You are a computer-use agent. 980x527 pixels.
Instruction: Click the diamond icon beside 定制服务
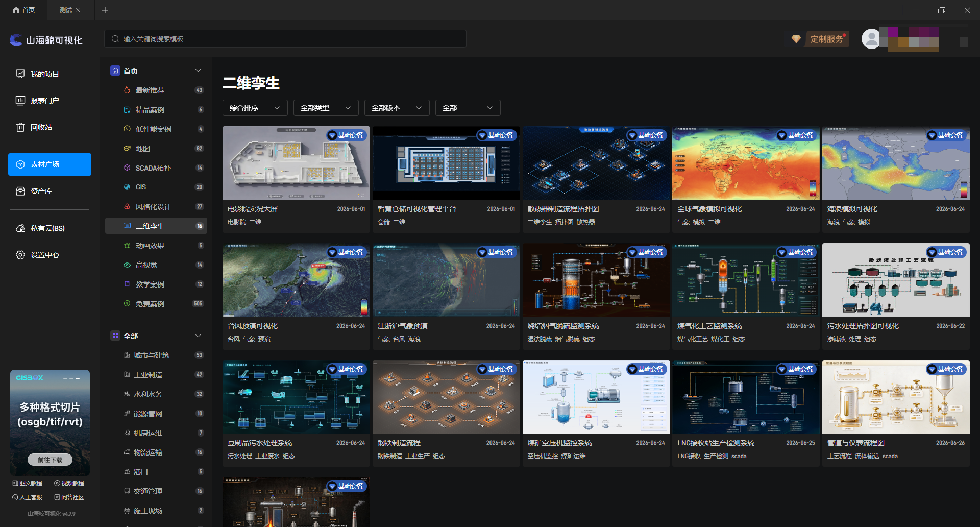pyautogui.click(x=796, y=39)
